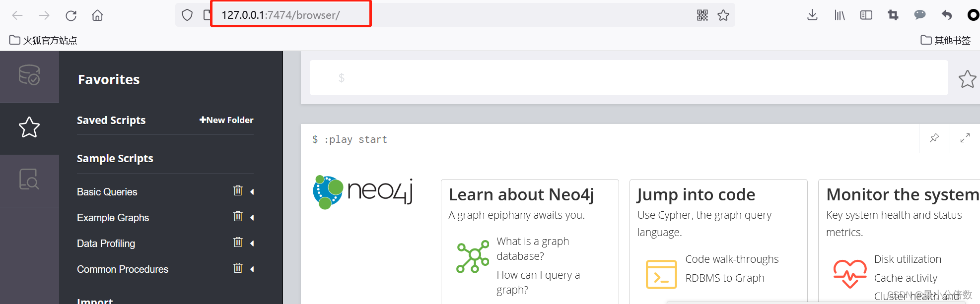Open 'What is a graph database?' link
Viewport: 980px width, 304px height.
(533, 248)
